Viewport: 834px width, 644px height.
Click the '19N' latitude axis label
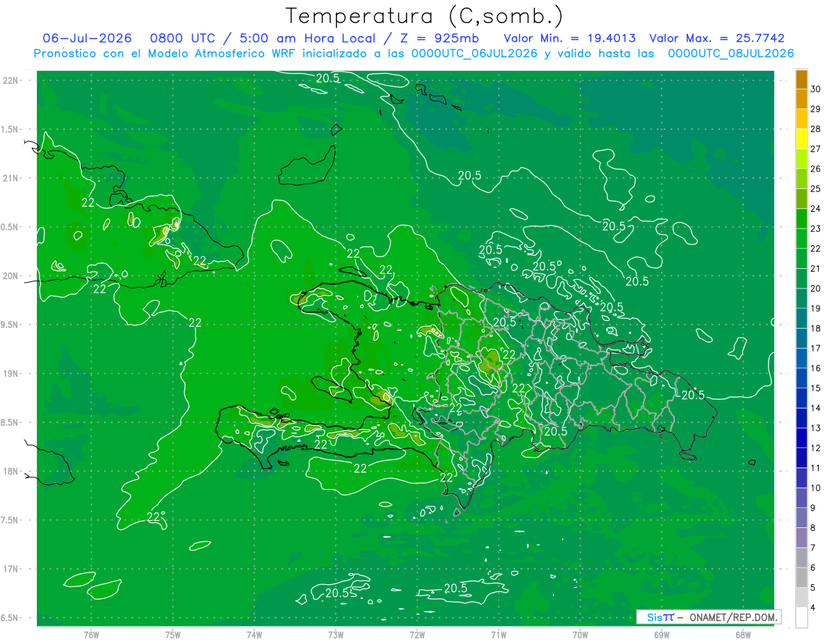coord(10,374)
